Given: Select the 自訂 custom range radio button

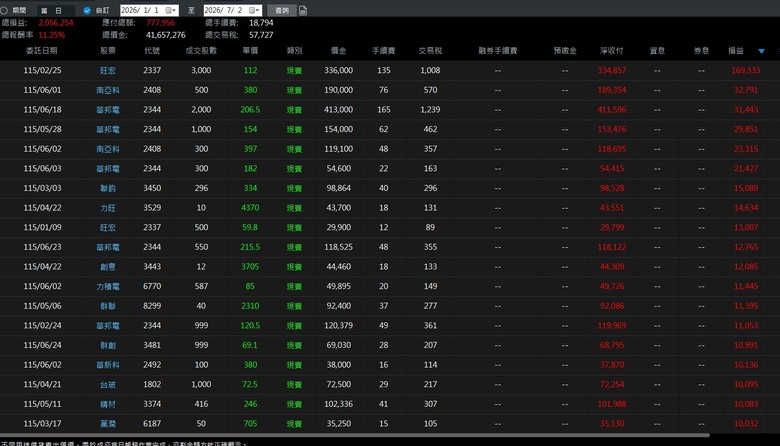Looking at the screenshot, I should click(x=87, y=10).
